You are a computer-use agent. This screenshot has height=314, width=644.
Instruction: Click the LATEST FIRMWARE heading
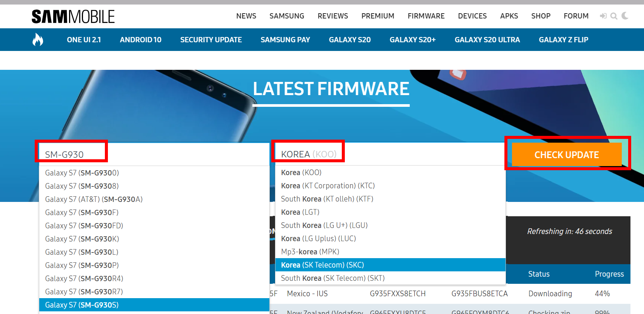[331, 89]
